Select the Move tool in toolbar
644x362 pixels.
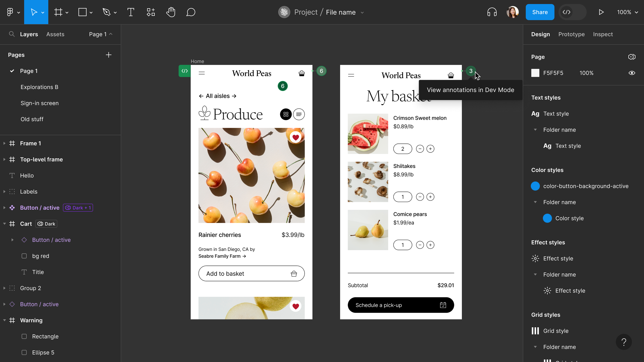tap(37, 12)
